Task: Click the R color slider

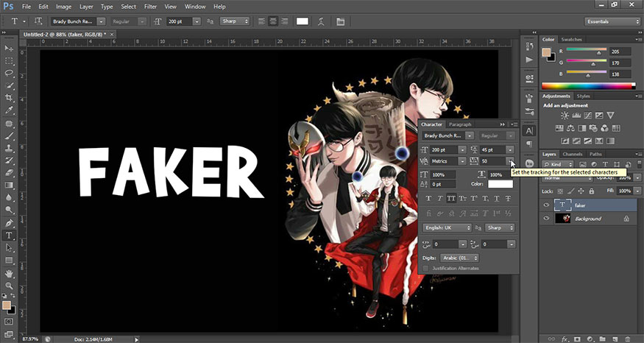Action: [x=587, y=51]
